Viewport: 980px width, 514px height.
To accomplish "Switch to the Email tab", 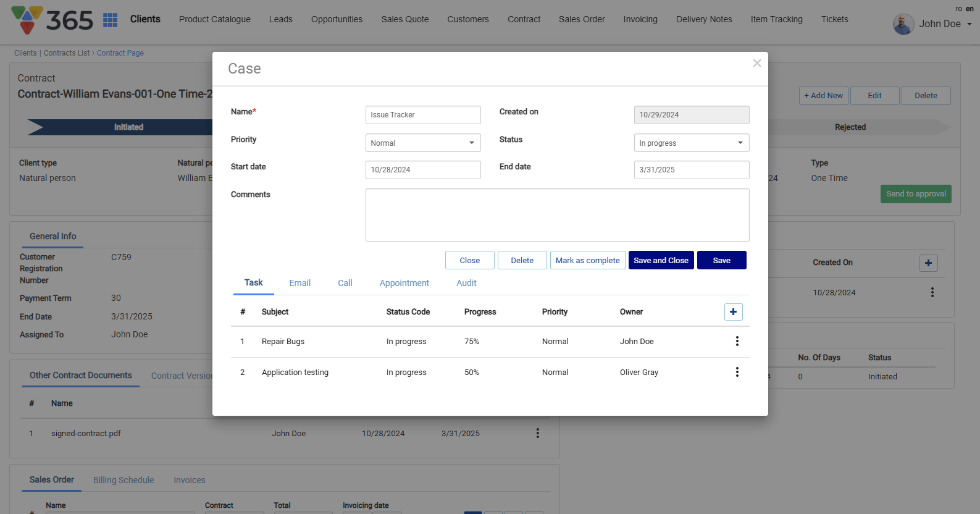I will pos(299,283).
